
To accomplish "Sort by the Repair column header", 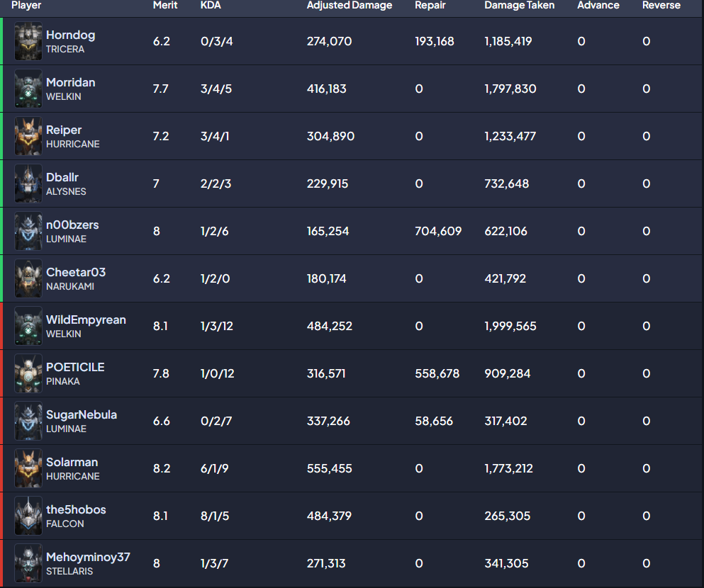I will click(x=430, y=6).
